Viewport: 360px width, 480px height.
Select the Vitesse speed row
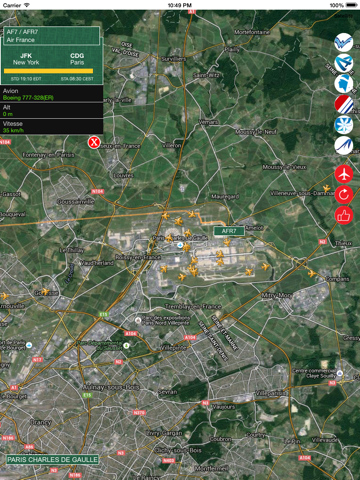52,127
